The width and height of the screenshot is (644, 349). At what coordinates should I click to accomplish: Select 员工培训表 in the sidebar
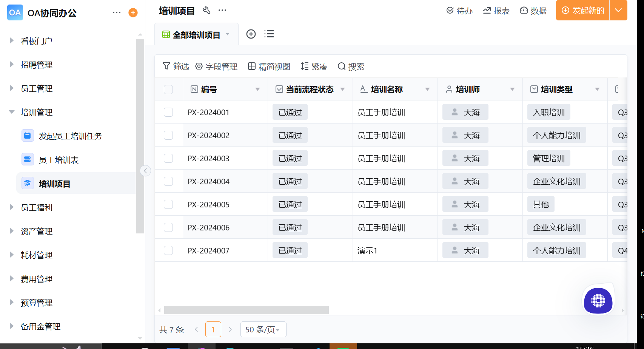coord(59,160)
